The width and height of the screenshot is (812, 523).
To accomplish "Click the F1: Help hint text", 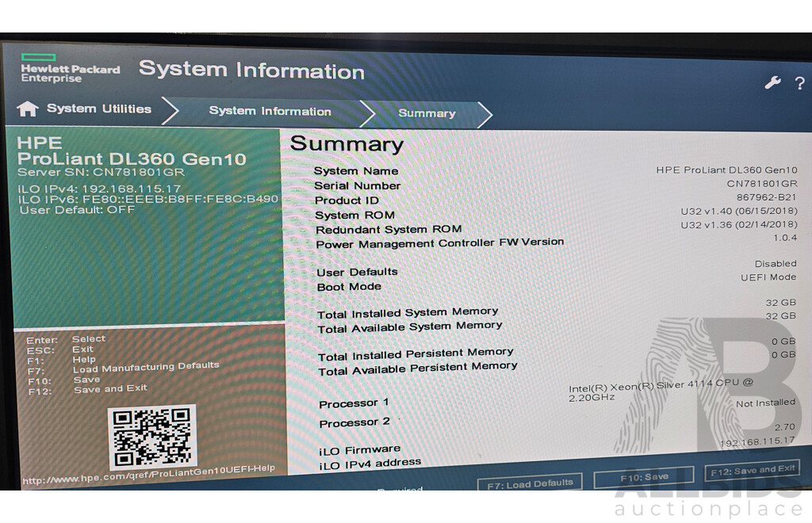I will pos(61,360).
